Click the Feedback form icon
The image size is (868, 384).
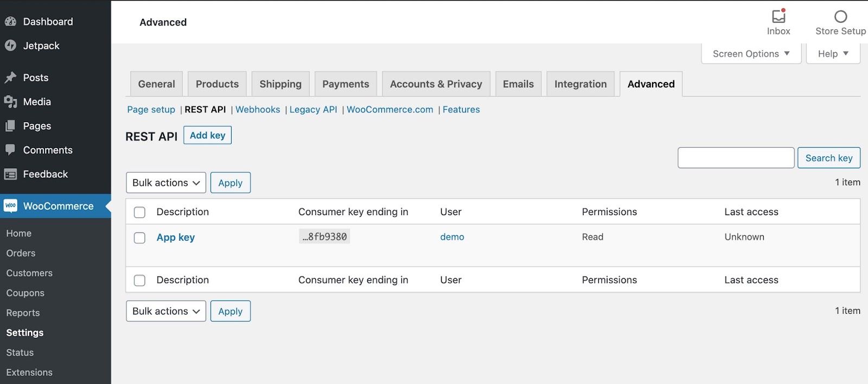[x=10, y=174]
